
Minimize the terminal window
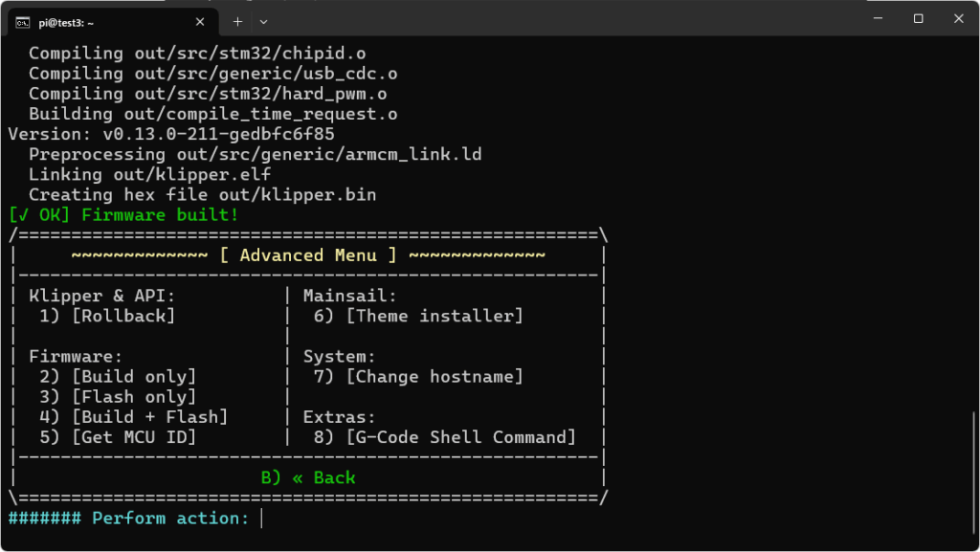click(874, 19)
